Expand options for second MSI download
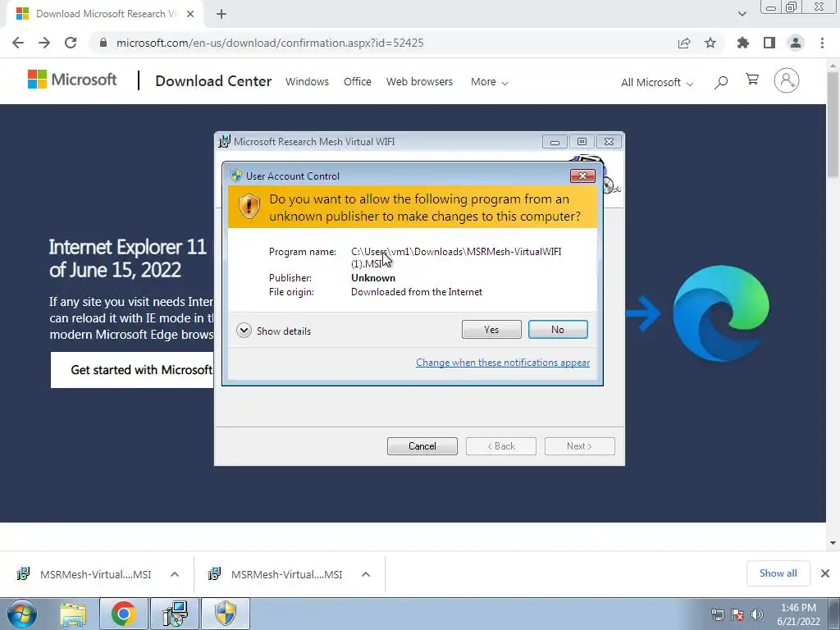840x630 pixels. coord(366,574)
